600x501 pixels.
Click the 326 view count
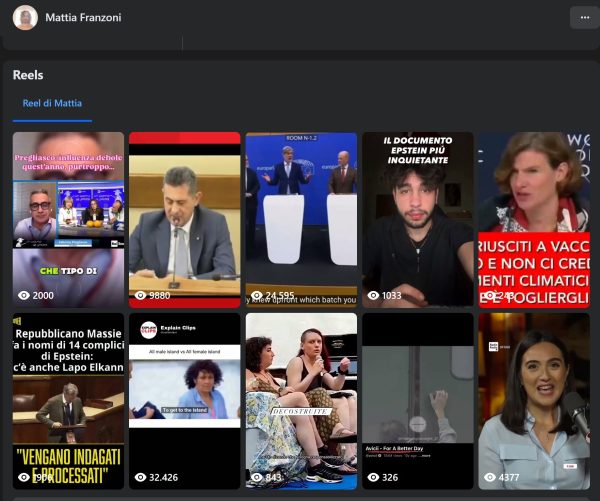tap(390, 477)
